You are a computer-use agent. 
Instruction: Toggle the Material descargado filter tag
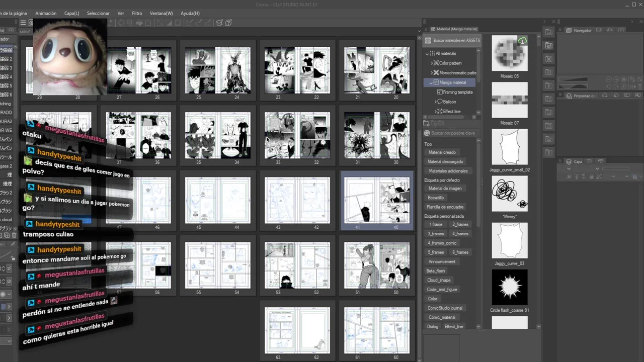[x=445, y=161]
